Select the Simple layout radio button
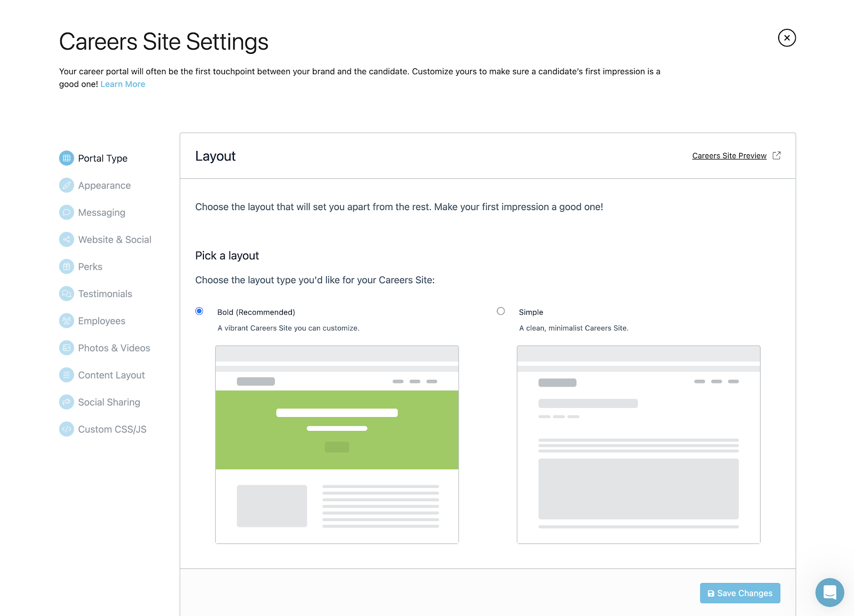Viewport: 854px width, 616px height. pos(501,311)
